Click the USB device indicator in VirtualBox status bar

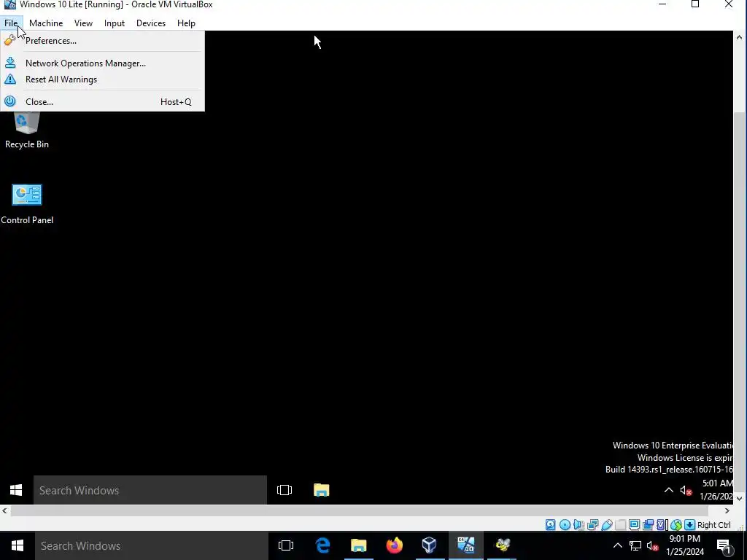606,525
